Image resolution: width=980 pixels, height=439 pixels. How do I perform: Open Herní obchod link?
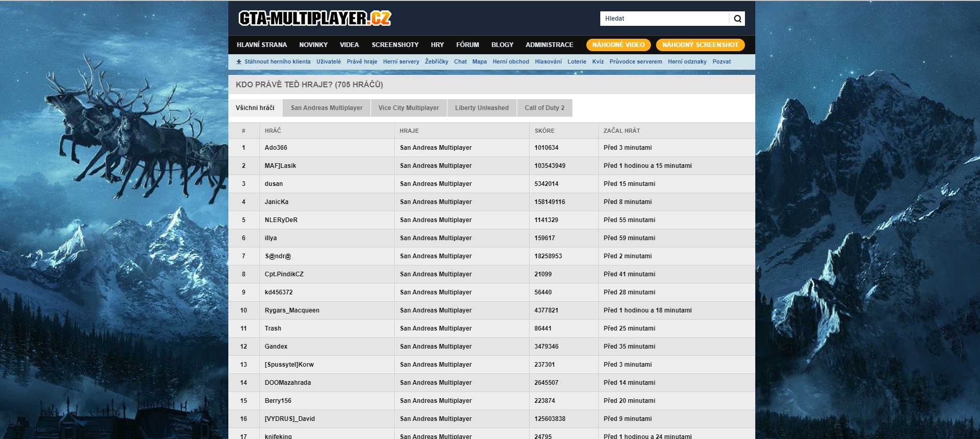point(511,61)
